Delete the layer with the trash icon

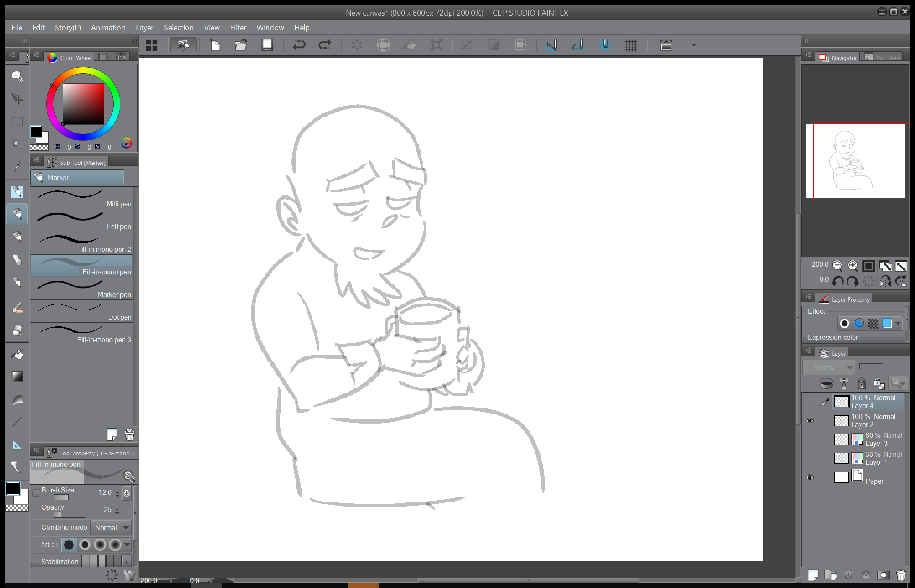click(x=901, y=575)
